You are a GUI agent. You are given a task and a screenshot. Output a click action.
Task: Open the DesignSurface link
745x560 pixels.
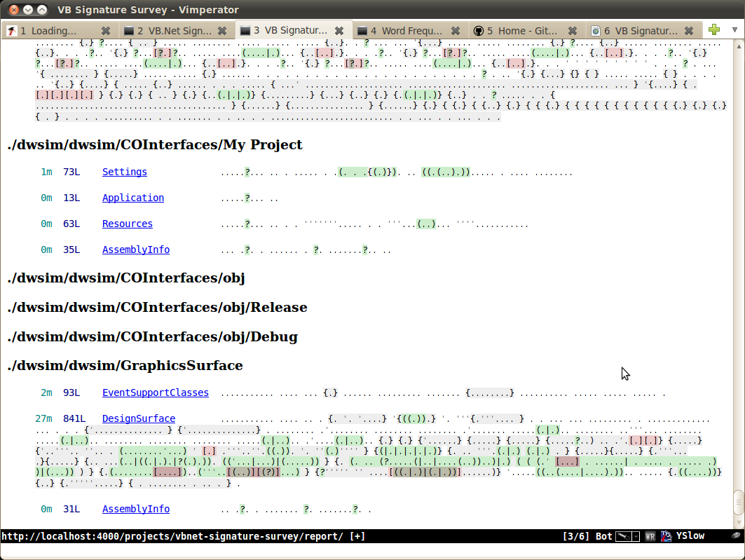point(139,418)
